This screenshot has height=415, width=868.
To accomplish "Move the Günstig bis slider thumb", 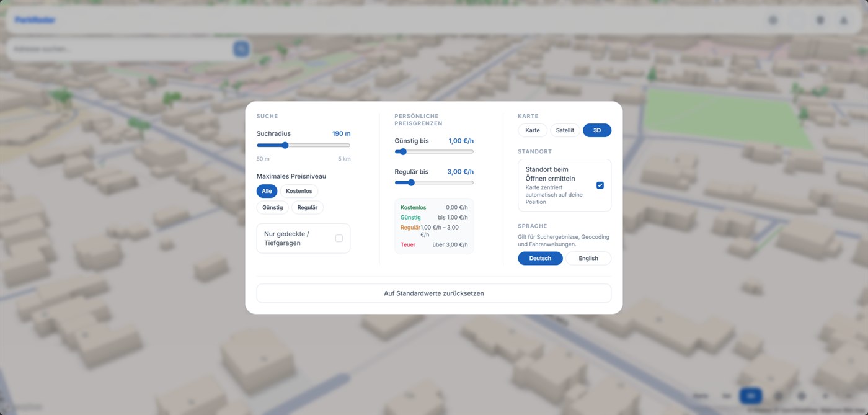I will pyautogui.click(x=403, y=151).
